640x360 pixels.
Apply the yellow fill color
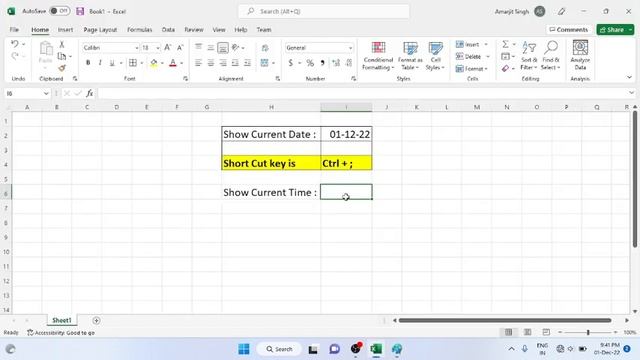(x=154, y=63)
